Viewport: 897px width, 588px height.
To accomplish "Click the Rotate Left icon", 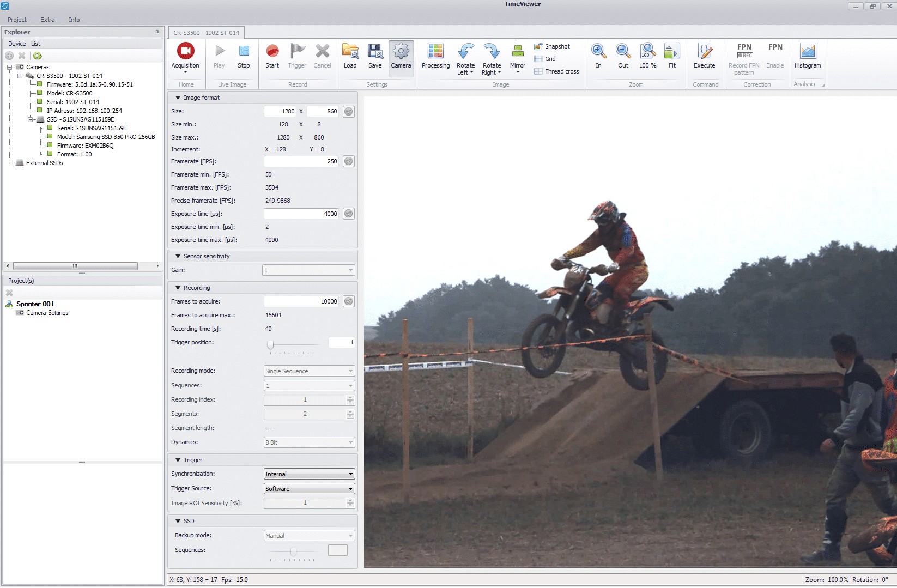I will coord(465,51).
